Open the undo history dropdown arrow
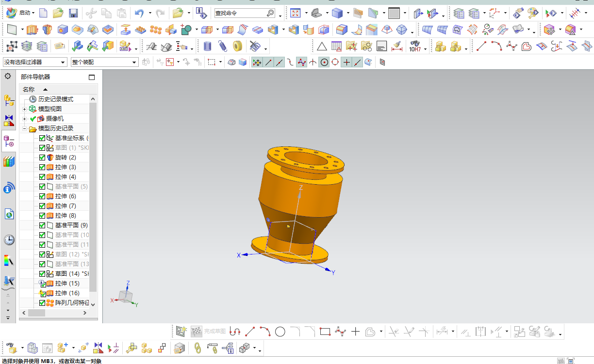The image size is (594, 364). pyautogui.click(x=150, y=13)
